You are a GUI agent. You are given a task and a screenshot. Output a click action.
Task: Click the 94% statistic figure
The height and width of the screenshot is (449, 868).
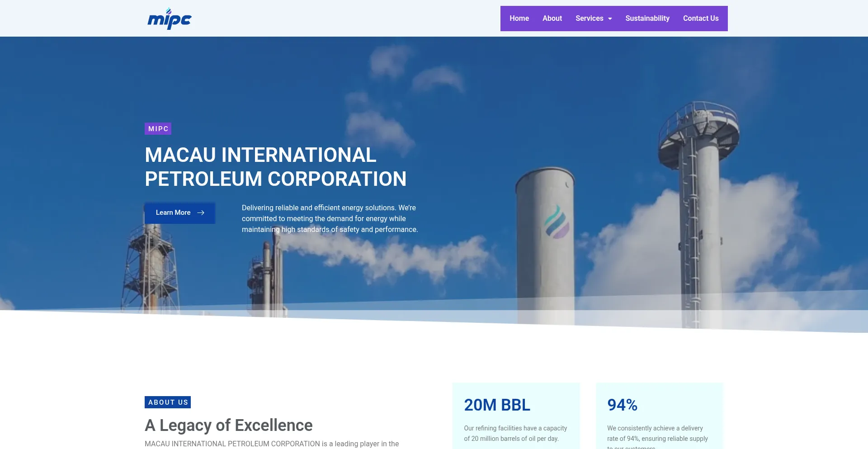(622, 405)
